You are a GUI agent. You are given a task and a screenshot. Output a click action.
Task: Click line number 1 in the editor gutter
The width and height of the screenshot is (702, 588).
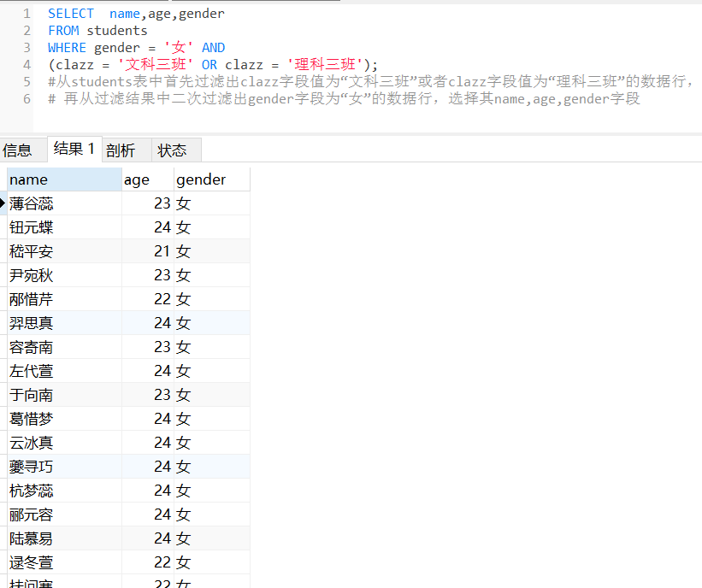coord(27,14)
